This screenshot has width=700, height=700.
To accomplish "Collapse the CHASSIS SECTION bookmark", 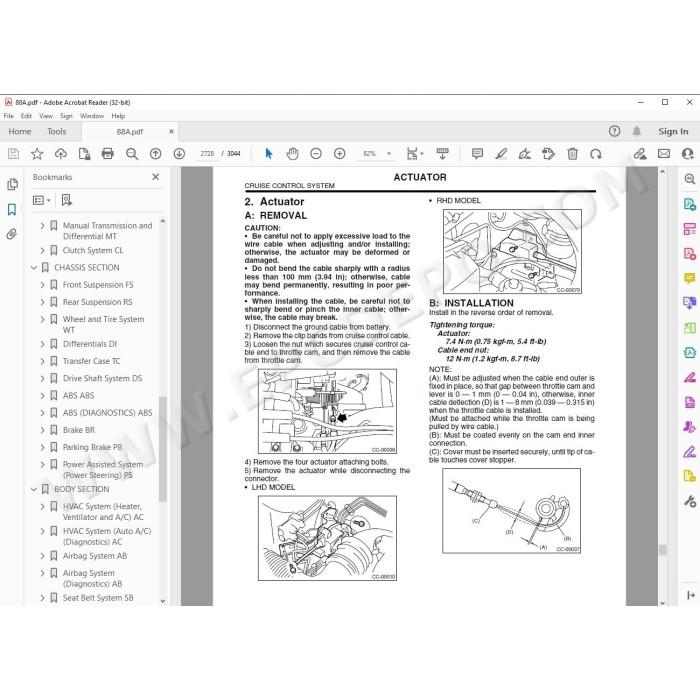I will click(33, 268).
